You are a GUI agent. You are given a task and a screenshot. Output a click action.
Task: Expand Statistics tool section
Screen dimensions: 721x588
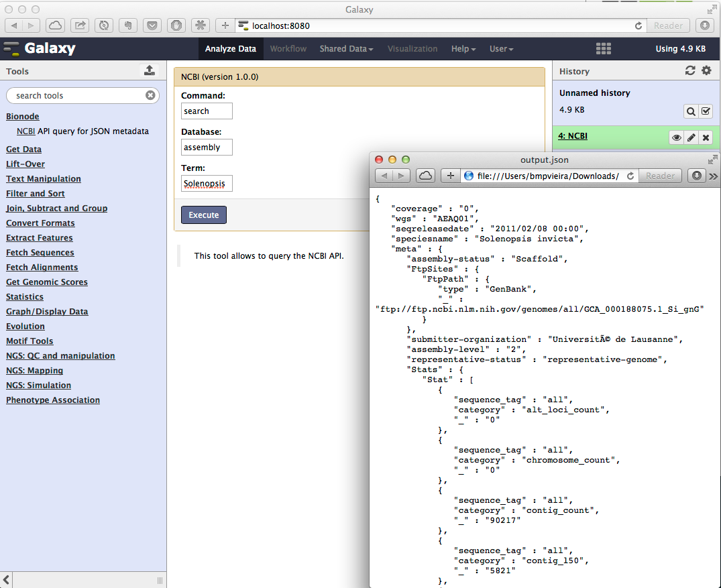pos(25,296)
